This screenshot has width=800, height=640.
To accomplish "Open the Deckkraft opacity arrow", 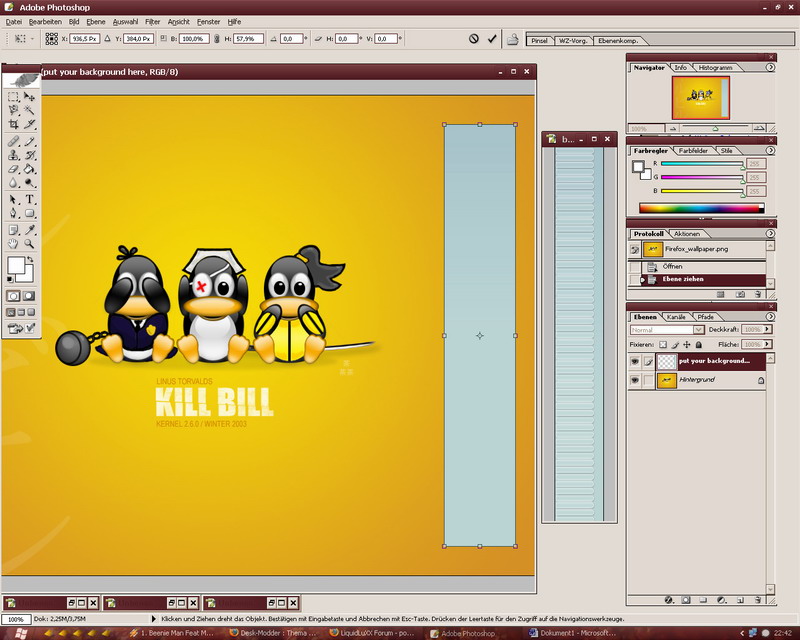I will 767,329.
